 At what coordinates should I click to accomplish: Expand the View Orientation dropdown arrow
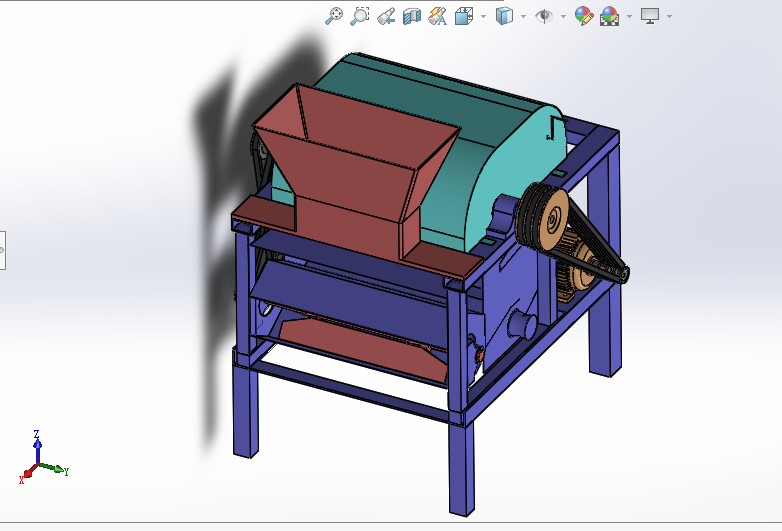483,16
